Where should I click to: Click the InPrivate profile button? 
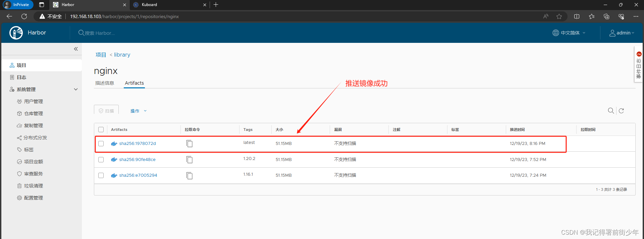18,5
